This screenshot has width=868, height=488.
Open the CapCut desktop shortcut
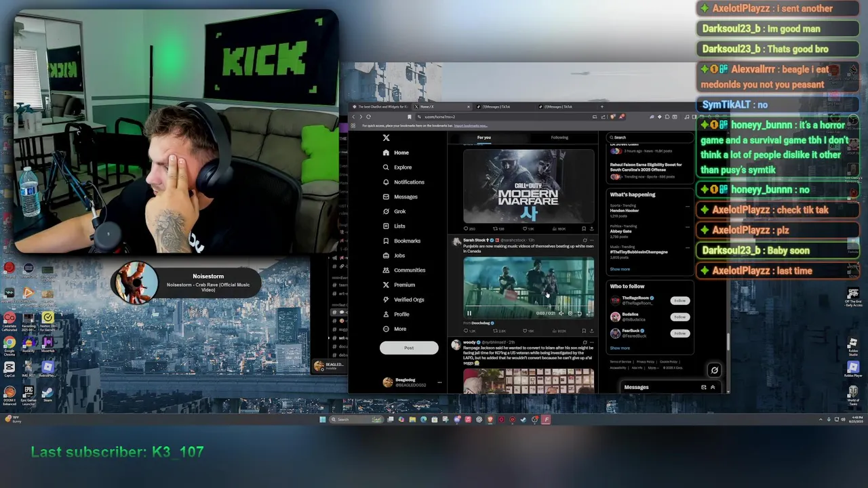(x=9, y=369)
